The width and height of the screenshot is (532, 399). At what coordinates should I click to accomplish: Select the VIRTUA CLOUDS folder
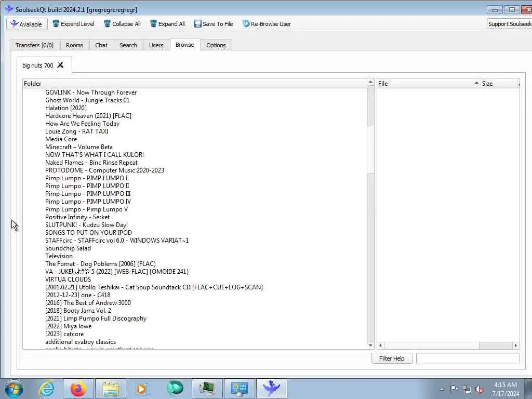pyautogui.click(x=68, y=280)
